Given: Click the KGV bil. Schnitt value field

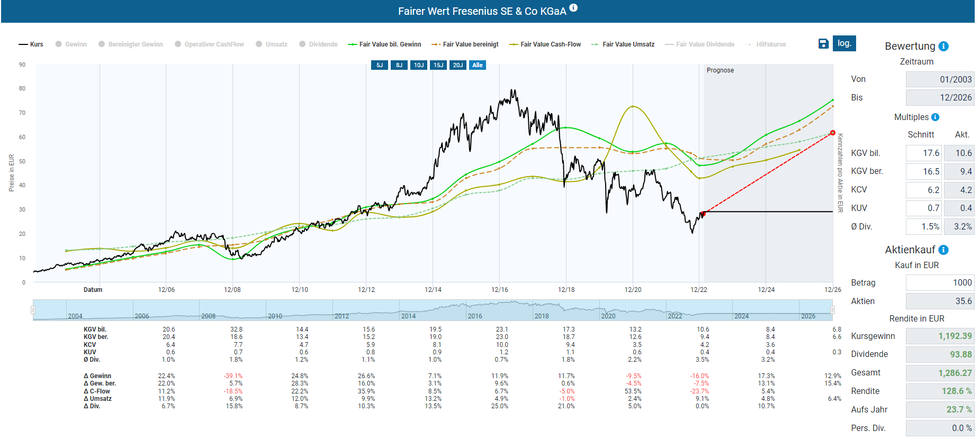Looking at the screenshot, I should [923, 153].
